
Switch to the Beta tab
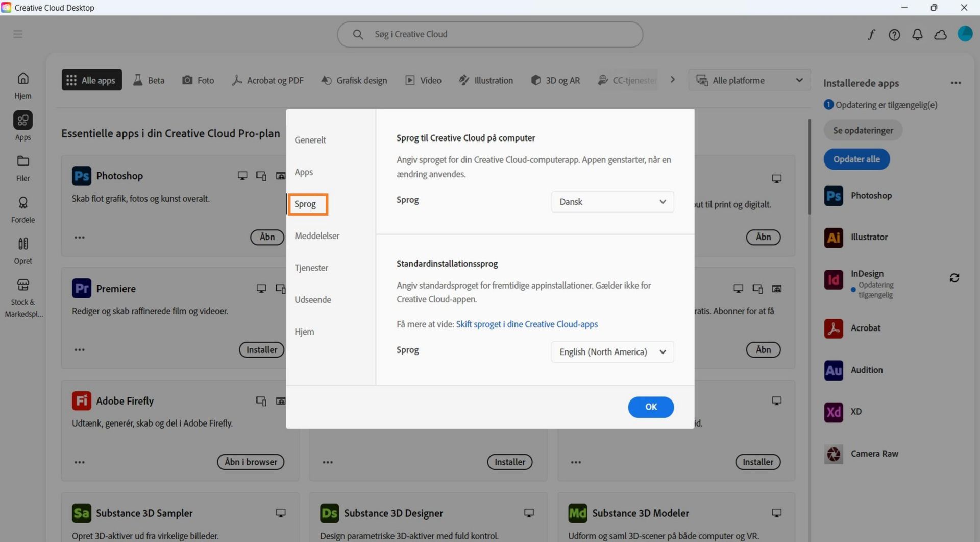pos(149,80)
